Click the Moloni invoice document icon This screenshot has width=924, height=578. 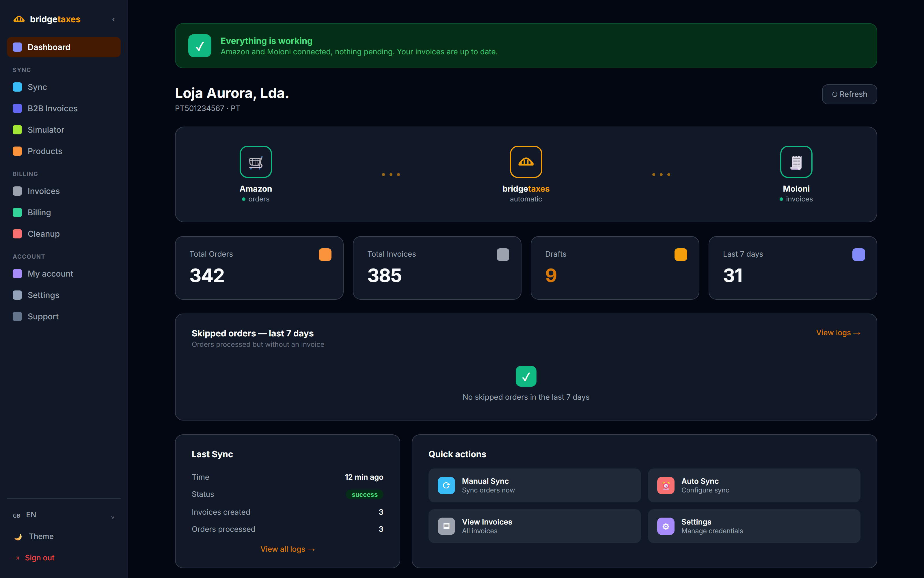pos(796,162)
